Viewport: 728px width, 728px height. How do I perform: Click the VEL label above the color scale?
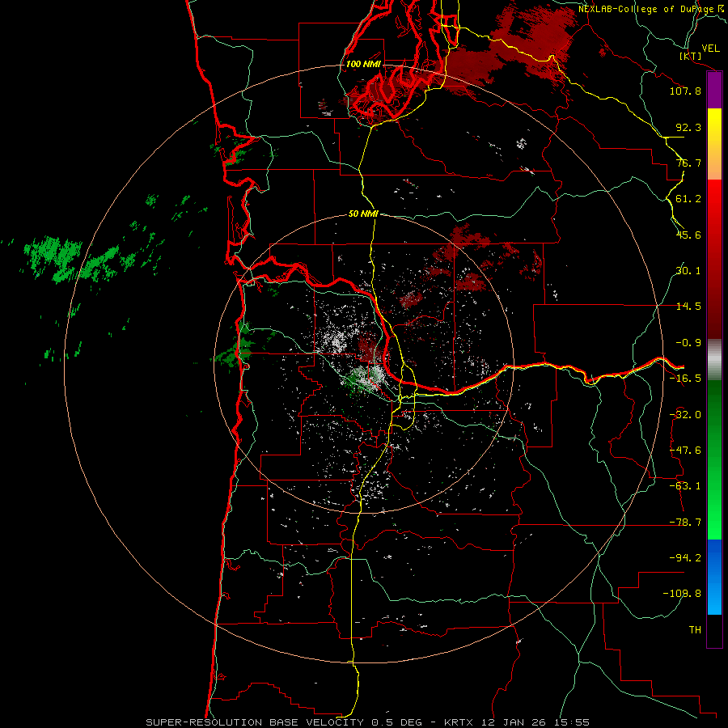pyautogui.click(x=711, y=49)
